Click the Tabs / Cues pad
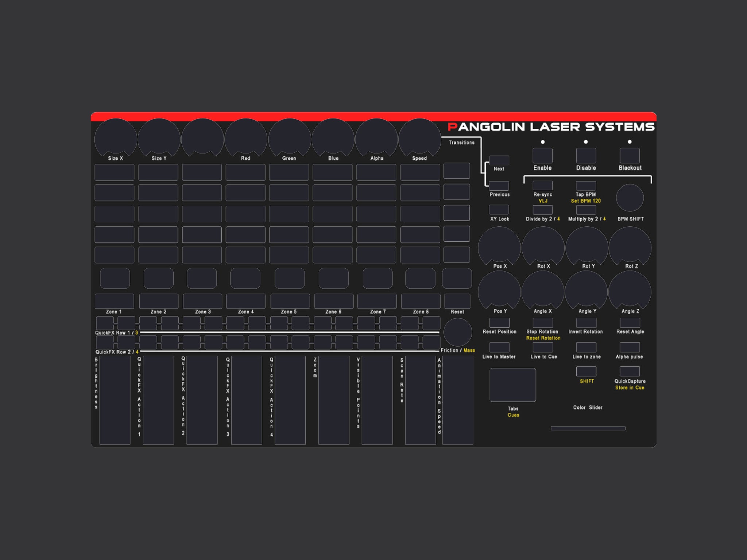 tap(513, 385)
